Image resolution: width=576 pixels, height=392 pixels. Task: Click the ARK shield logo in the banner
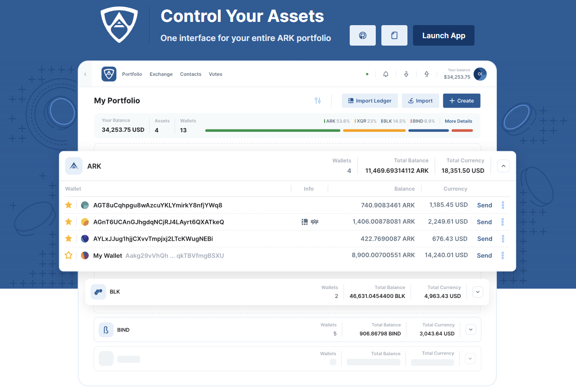119,25
